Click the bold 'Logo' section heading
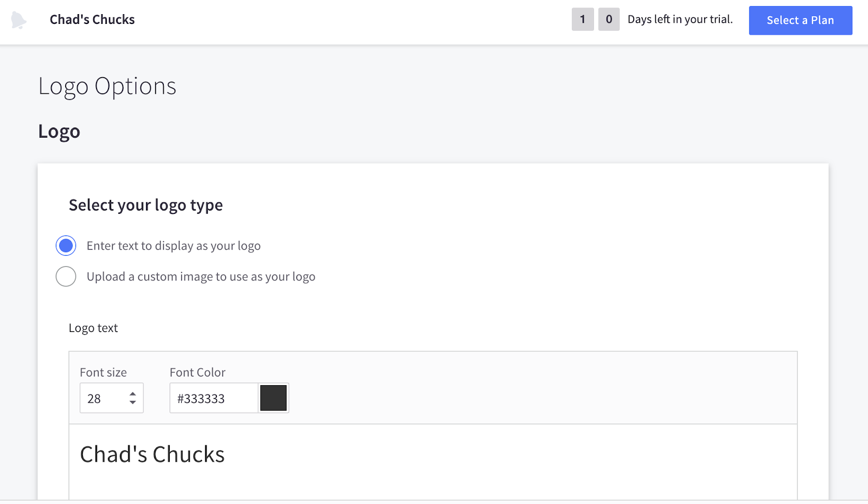Image resolution: width=868 pixels, height=504 pixels. (59, 132)
